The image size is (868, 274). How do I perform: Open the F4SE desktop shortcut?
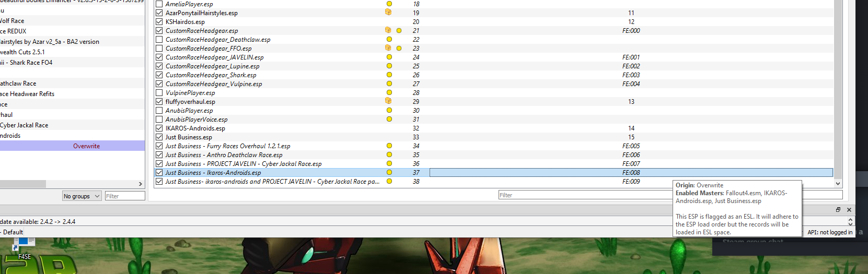[24, 248]
